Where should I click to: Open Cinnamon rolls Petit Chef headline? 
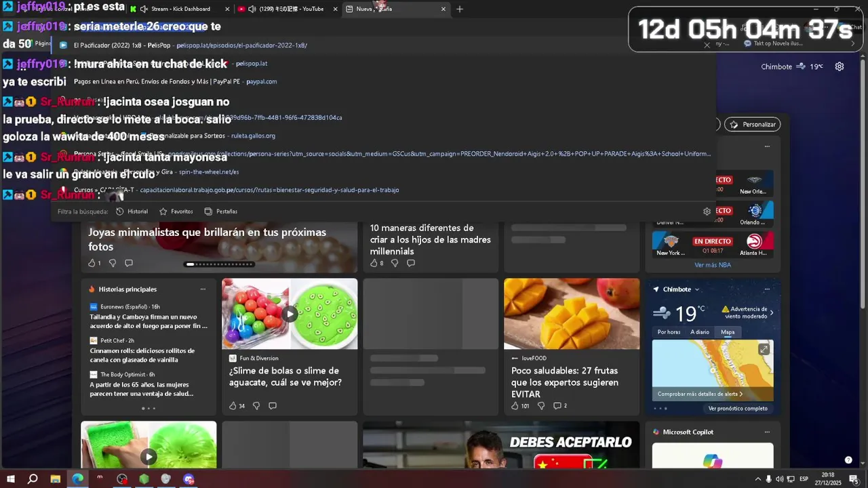coord(142,355)
